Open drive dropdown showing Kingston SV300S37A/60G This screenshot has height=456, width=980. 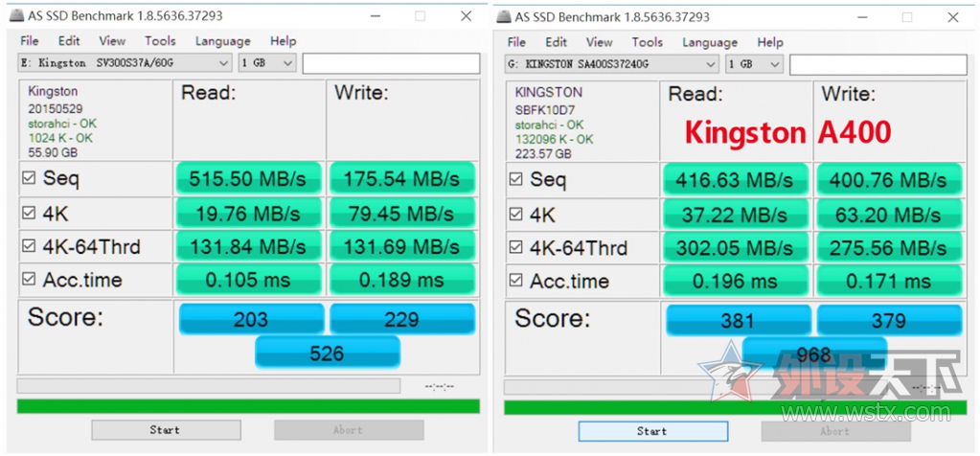[125, 63]
